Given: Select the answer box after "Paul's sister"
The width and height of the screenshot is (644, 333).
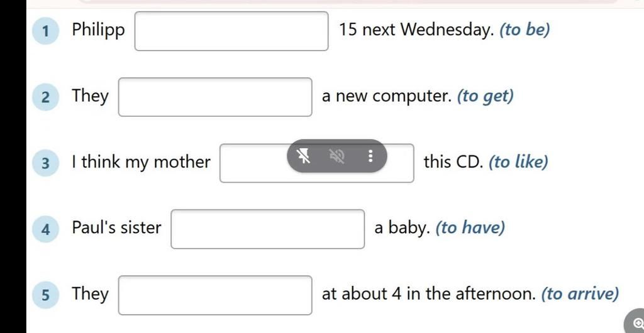Looking at the screenshot, I should [x=267, y=229].
